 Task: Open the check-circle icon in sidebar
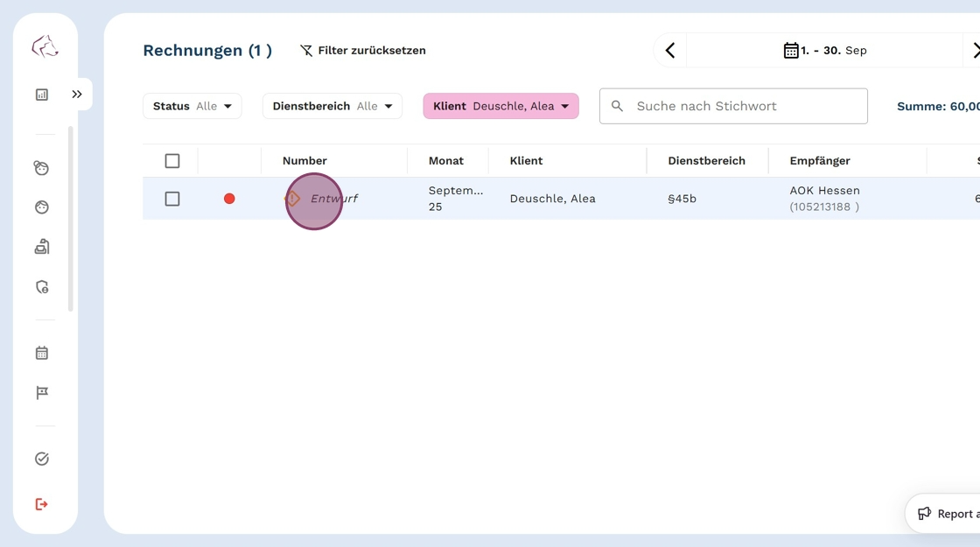click(x=42, y=459)
